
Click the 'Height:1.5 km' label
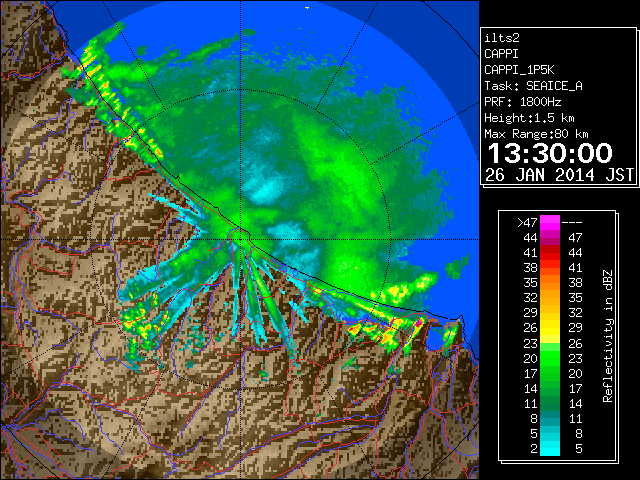pyautogui.click(x=529, y=118)
